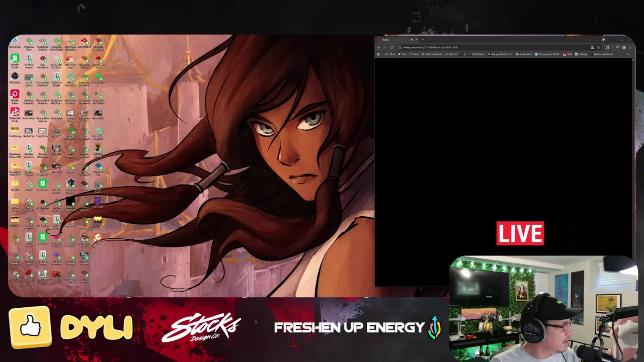Reload the Netflix page
This screenshot has height=362, width=644.
391,47
